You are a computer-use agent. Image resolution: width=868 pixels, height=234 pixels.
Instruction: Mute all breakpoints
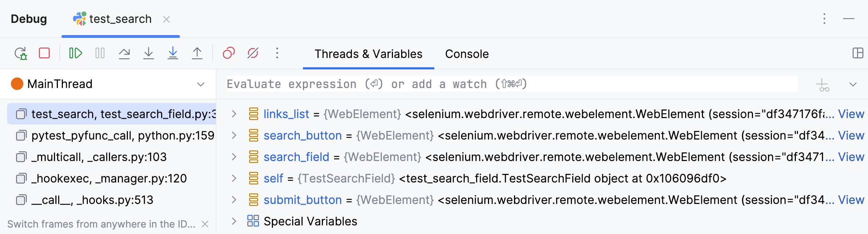pos(253,53)
